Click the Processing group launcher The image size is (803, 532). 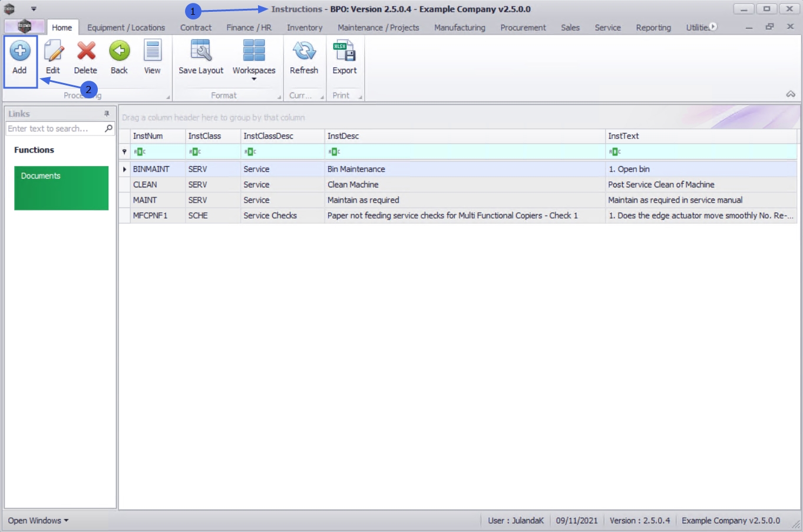[168, 97]
